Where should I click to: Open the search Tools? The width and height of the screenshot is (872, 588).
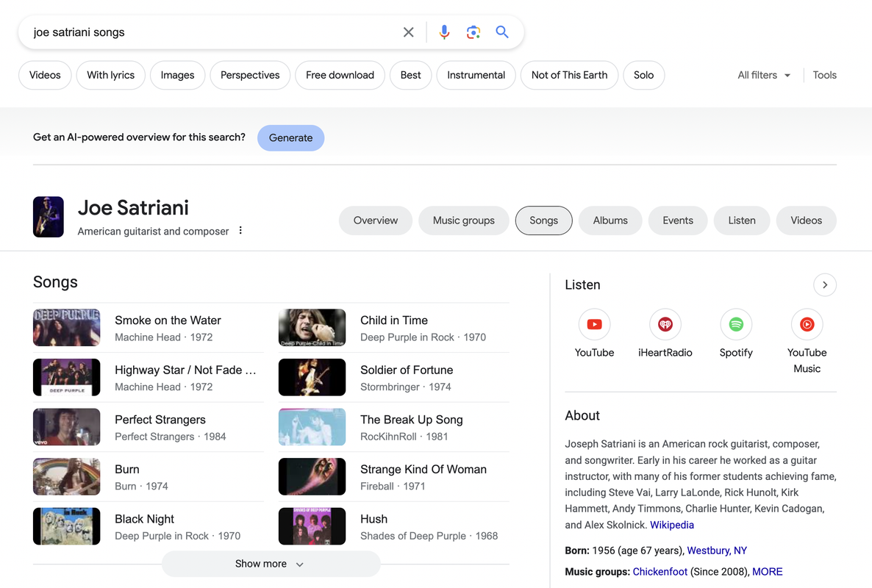(x=825, y=75)
